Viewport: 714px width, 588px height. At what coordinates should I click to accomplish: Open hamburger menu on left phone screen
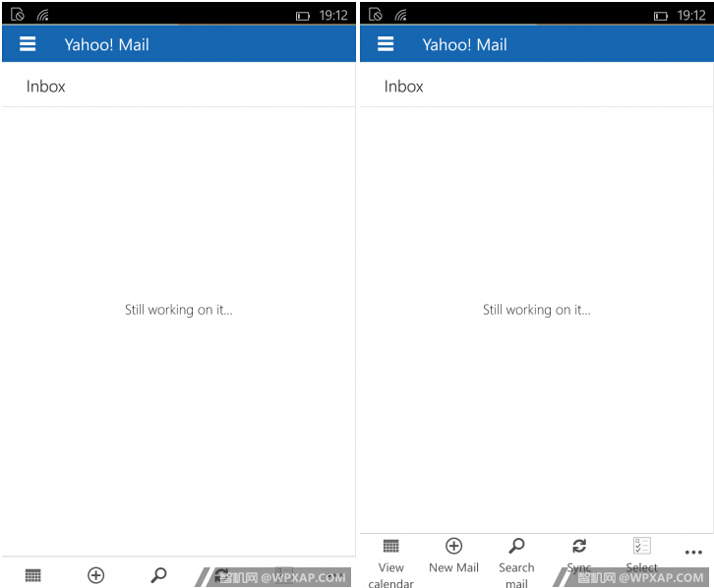point(28,44)
